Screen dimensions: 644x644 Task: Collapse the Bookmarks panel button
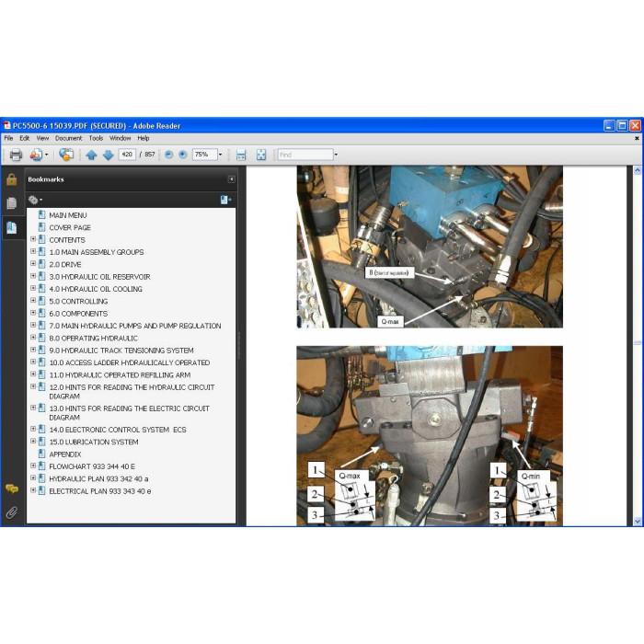[231, 179]
